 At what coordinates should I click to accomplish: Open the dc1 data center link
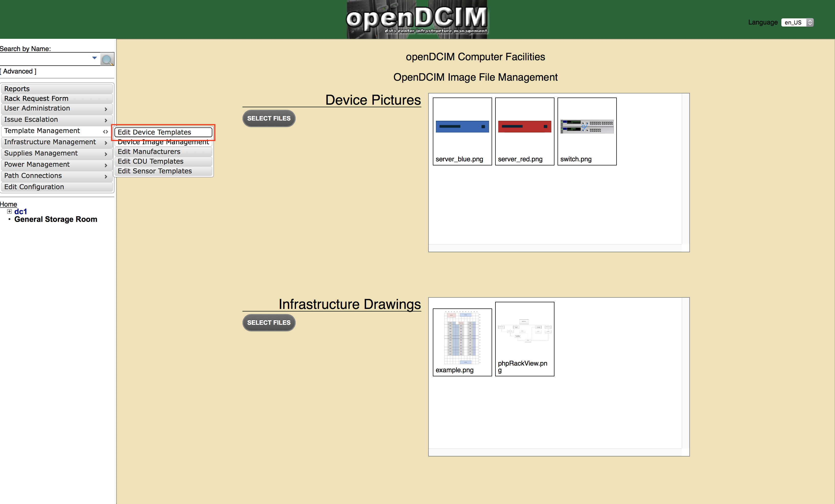pyautogui.click(x=21, y=212)
